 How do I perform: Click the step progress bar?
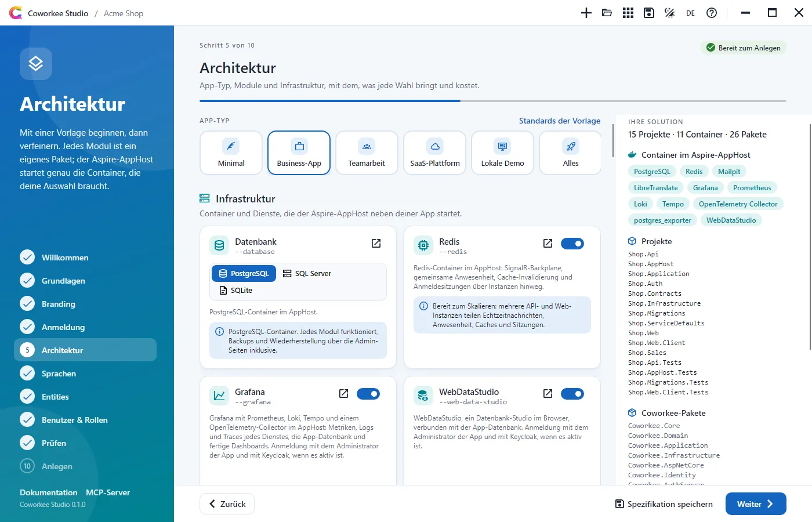493,101
